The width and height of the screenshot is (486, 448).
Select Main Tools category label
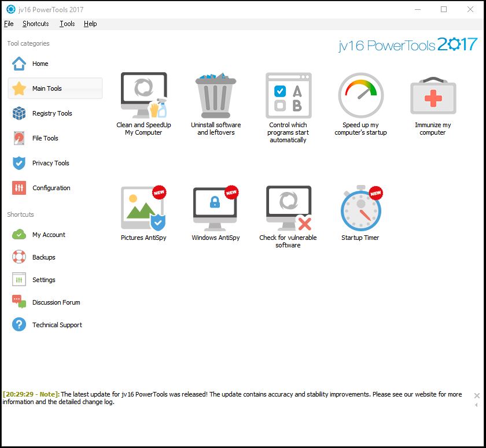coord(47,88)
